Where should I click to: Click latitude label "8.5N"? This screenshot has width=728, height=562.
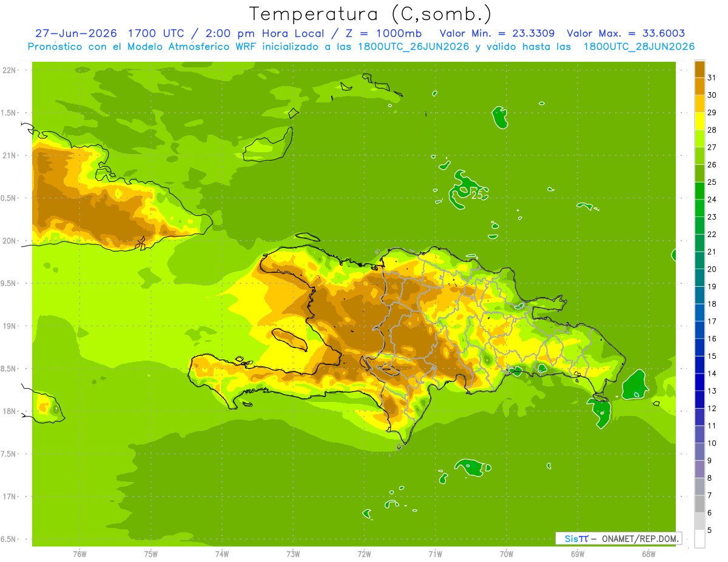pyautogui.click(x=9, y=369)
